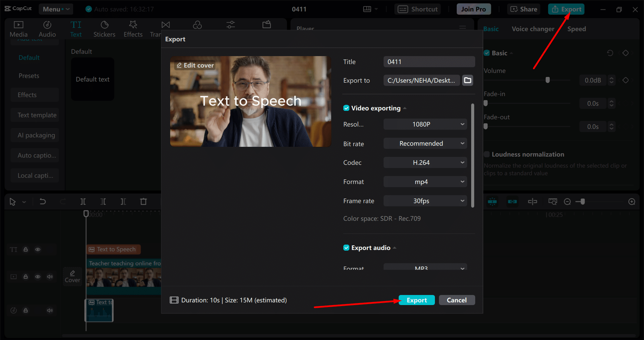Image resolution: width=644 pixels, height=340 pixels.
Task: Open the Menu dropdown in title bar
Action: (56, 9)
